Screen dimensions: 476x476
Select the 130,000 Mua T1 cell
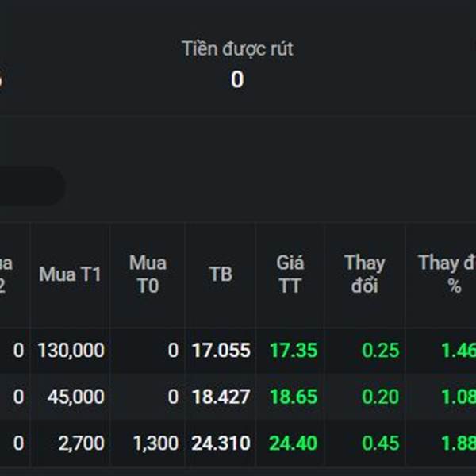coord(71,351)
